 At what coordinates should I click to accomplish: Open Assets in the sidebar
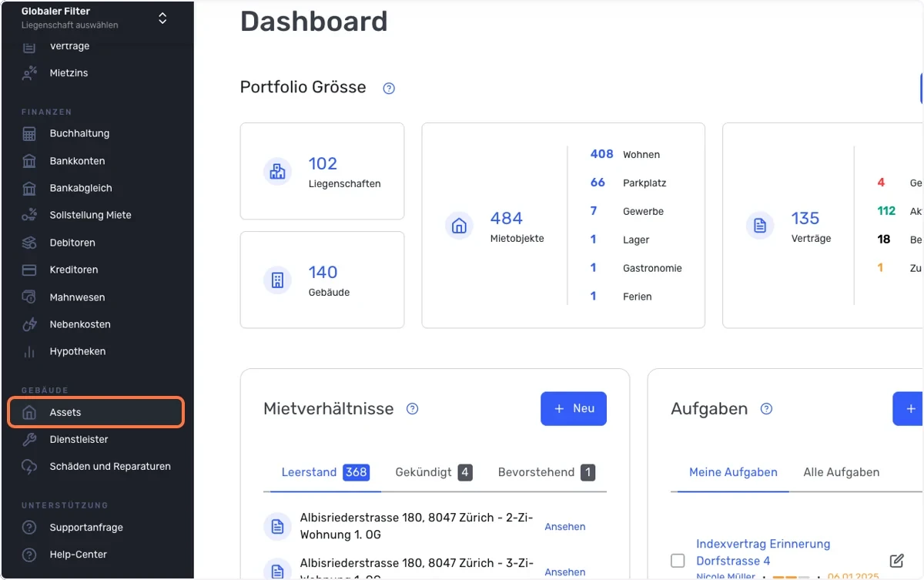96,412
